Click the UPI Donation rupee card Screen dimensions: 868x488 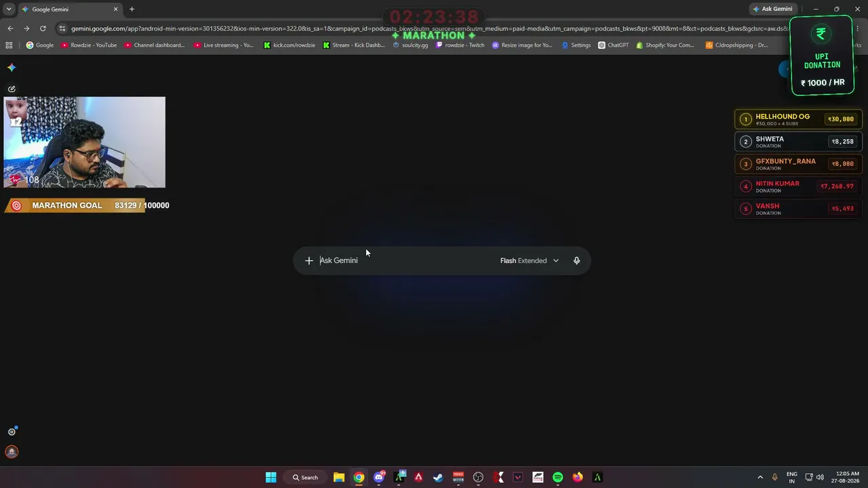pyautogui.click(x=822, y=56)
